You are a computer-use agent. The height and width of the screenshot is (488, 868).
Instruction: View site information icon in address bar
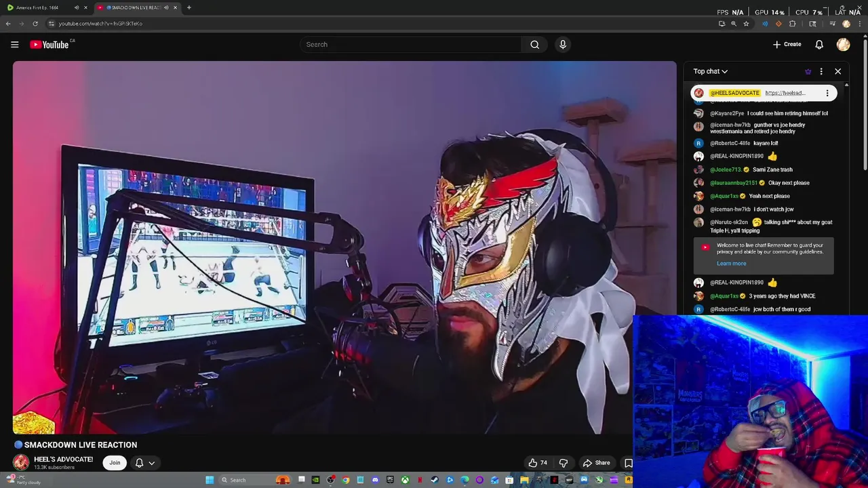(x=51, y=24)
